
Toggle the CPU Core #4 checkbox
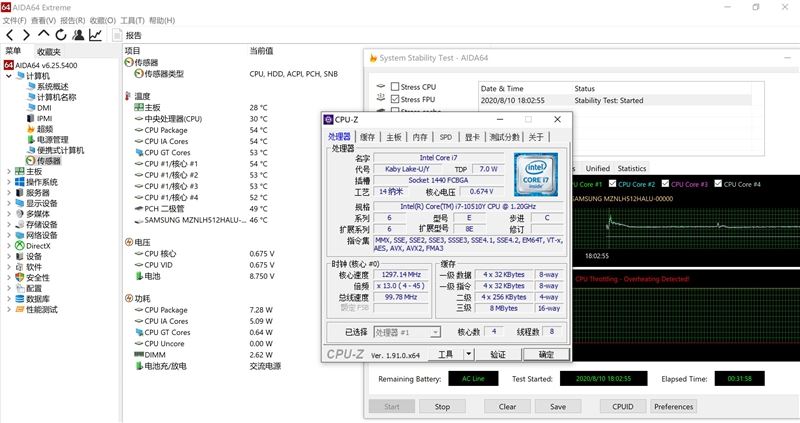(x=718, y=184)
